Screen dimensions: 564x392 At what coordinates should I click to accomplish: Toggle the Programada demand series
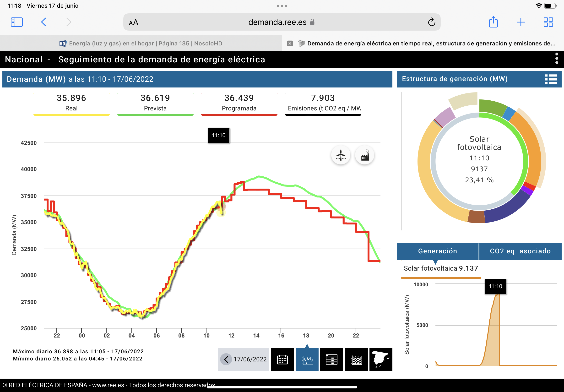239,104
